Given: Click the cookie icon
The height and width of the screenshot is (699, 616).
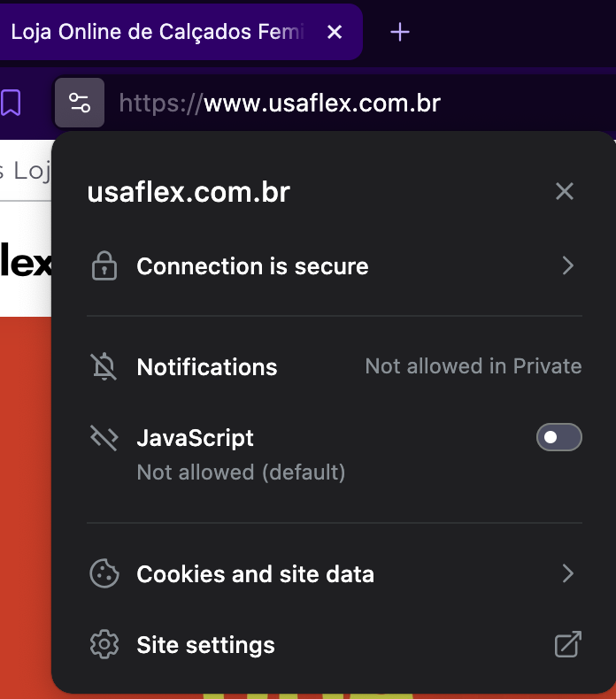Looking at the screenshot, I should coord(104,574).
